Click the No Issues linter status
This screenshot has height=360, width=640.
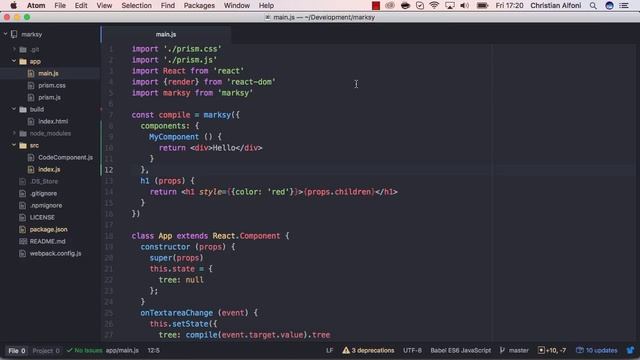point(84,350)
